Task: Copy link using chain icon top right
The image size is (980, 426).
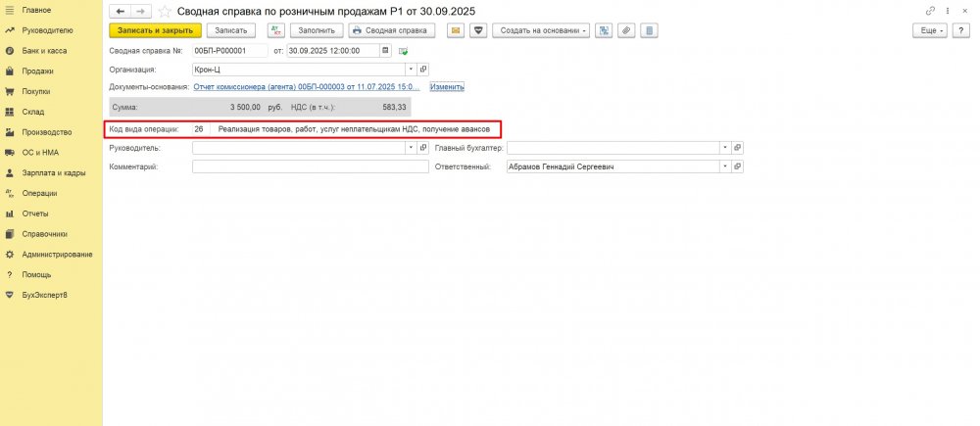Action: point(930,10)
